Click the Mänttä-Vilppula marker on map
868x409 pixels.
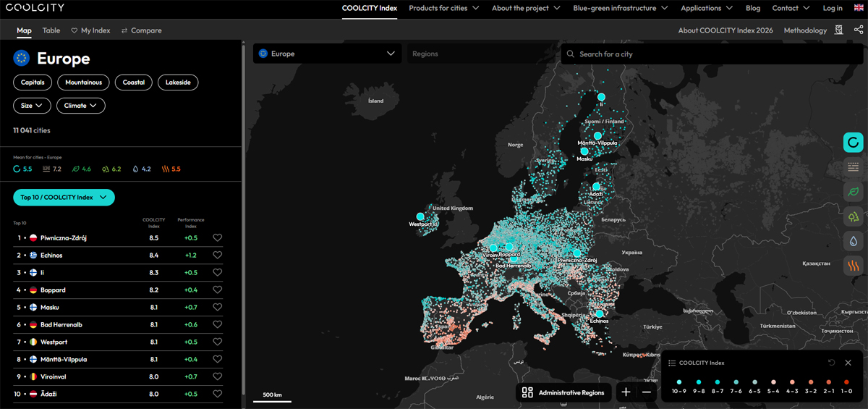597,136
